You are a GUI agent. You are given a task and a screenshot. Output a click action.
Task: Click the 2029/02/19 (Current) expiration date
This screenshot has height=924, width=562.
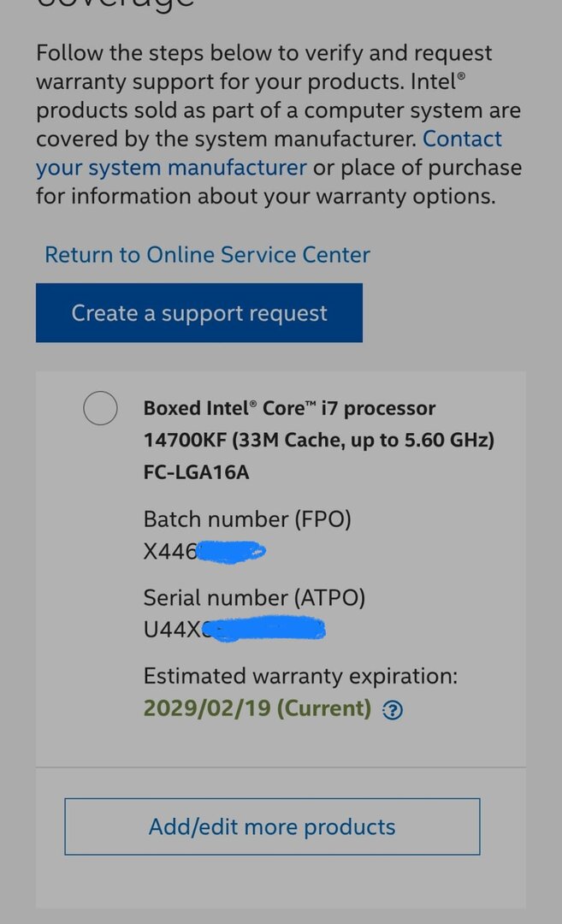point(257,708)
